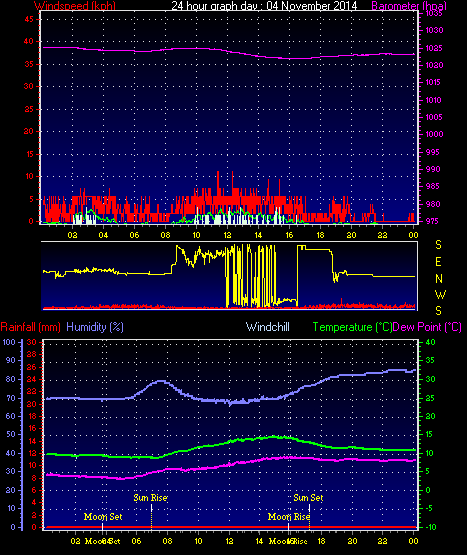Image resolution: width=467 pixels, height=555 pixels.
Task: Click the Dew Point (°C) legend label
Action: (427, 327)
